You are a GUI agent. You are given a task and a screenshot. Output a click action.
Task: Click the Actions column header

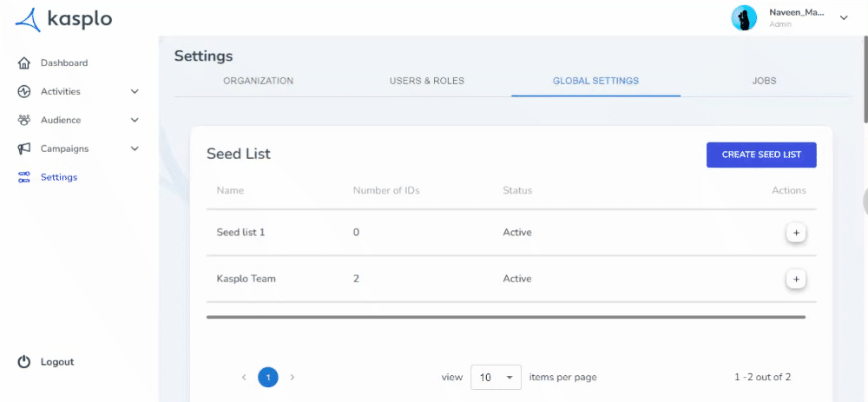coord(789,190)
